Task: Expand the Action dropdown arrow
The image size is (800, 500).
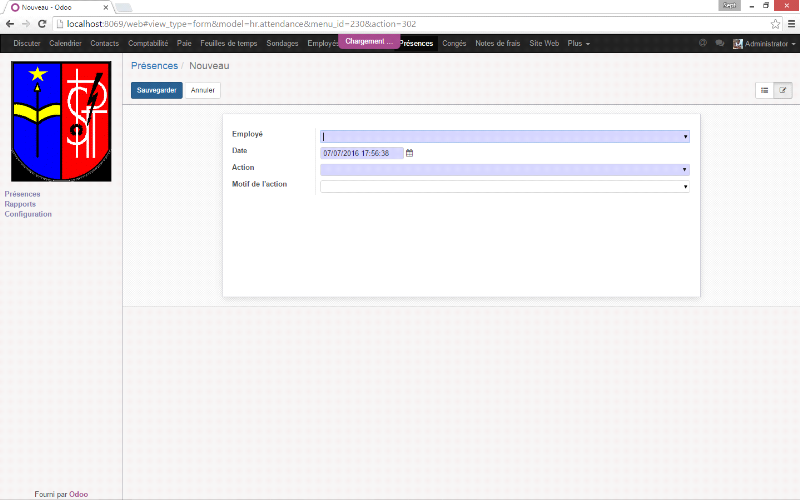Action: tap(685, 169)
